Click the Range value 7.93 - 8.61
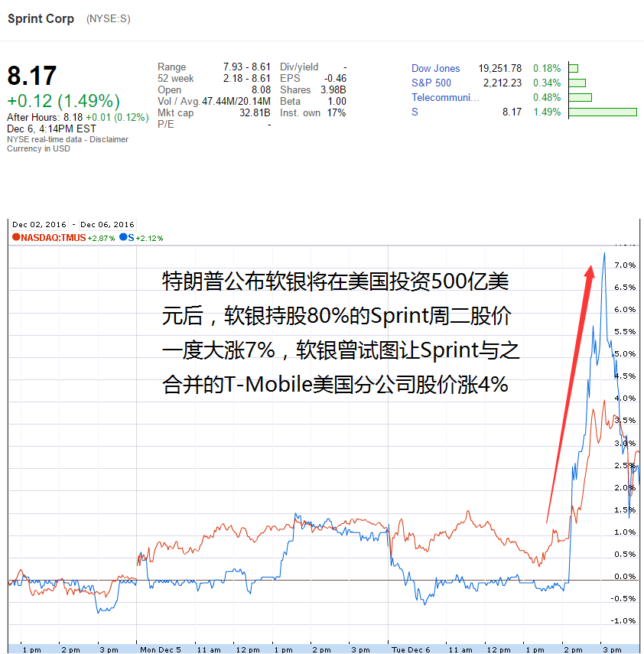Screen dimensions: 644x654 (246, 67)
